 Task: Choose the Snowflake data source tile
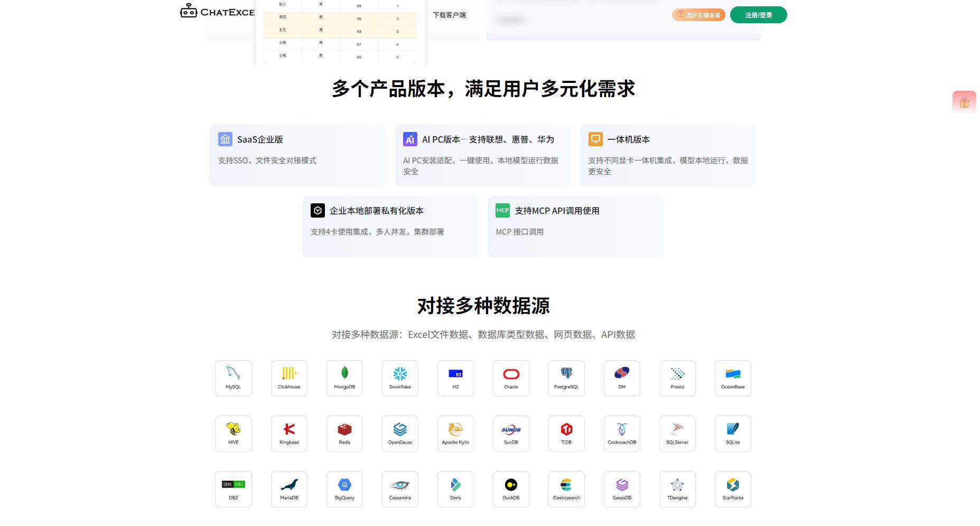pos(400,378)
